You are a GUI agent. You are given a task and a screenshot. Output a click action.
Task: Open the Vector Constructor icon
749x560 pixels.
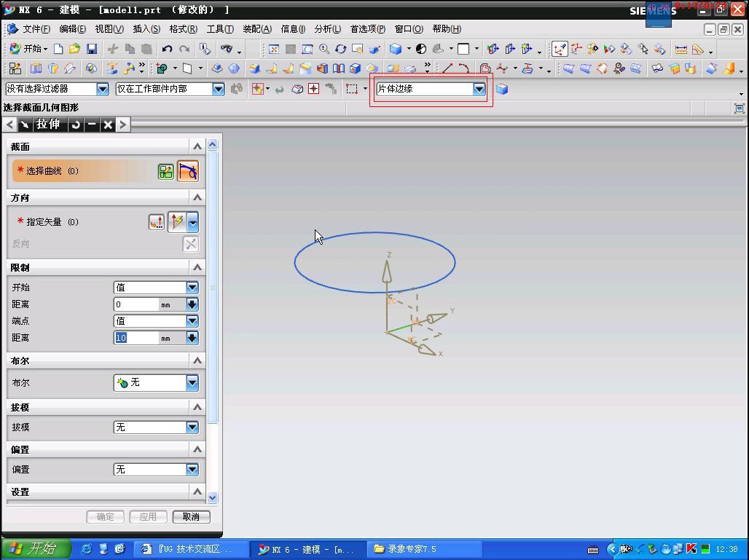pos(156,221)
